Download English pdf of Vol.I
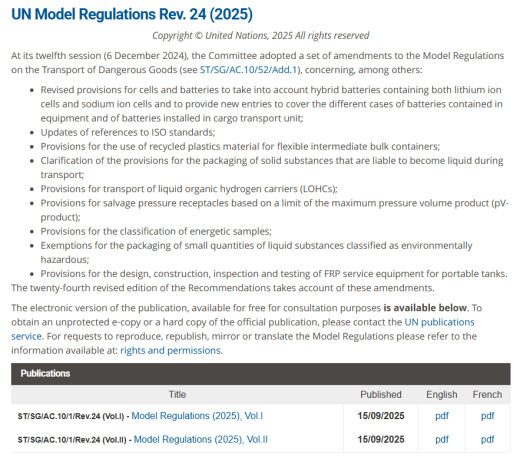This screenshot has height=458, width=531. coord(442,416)
